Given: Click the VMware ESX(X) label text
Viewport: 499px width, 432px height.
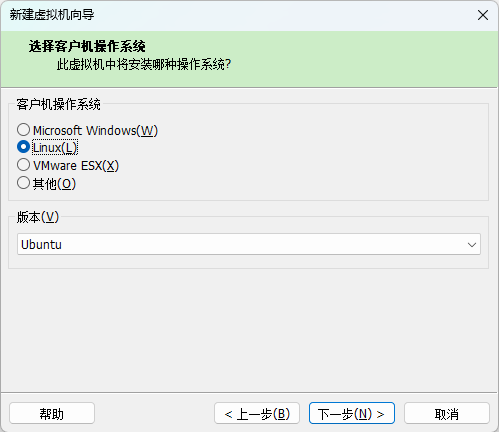Looking at the screenshot, I should click(76, 166).
